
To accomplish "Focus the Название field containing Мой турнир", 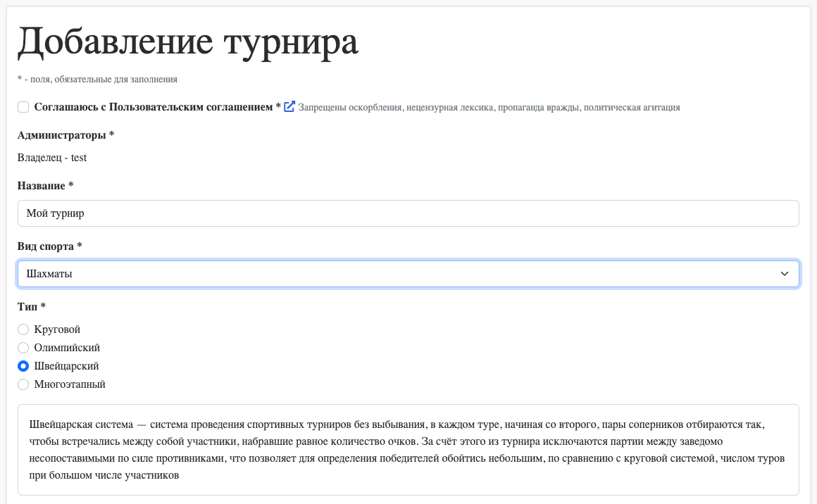I will coord(408,213).
